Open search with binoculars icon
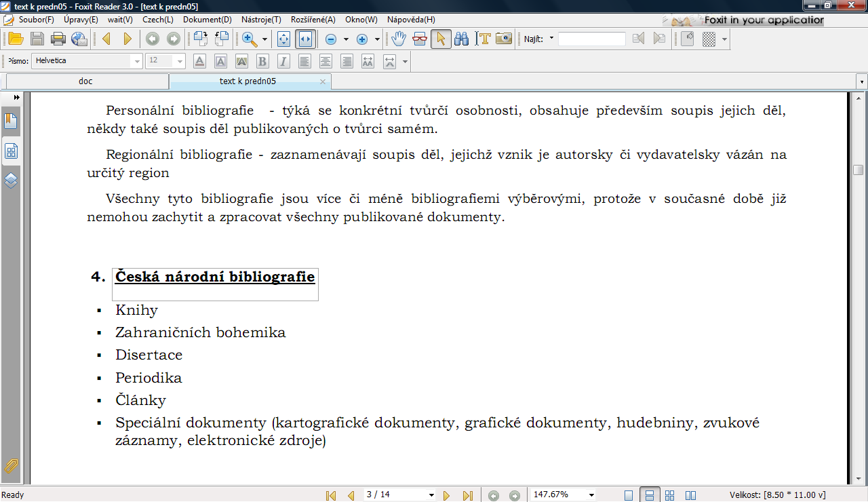 click(x=462, y=39)
